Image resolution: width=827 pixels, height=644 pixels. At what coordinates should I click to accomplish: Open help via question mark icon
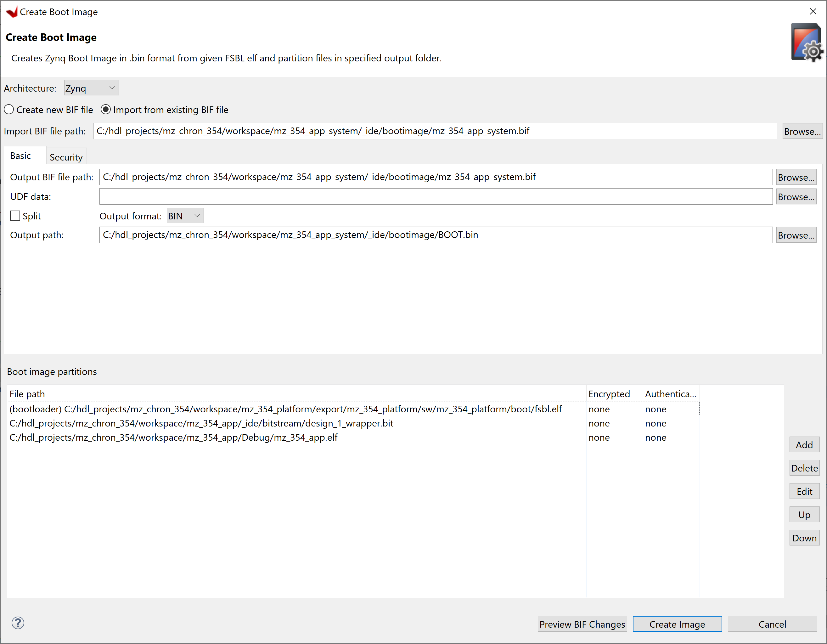(x=18, y=623)
